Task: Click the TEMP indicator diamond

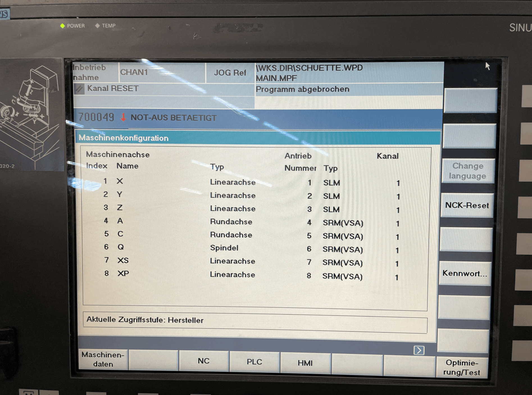Action: [97, 26]
